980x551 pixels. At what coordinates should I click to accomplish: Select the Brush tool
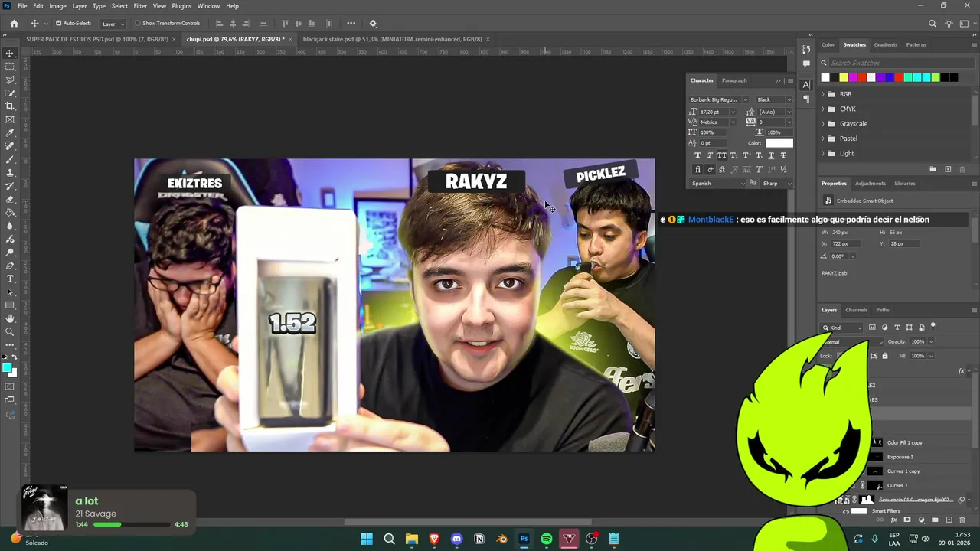[10, 159]
